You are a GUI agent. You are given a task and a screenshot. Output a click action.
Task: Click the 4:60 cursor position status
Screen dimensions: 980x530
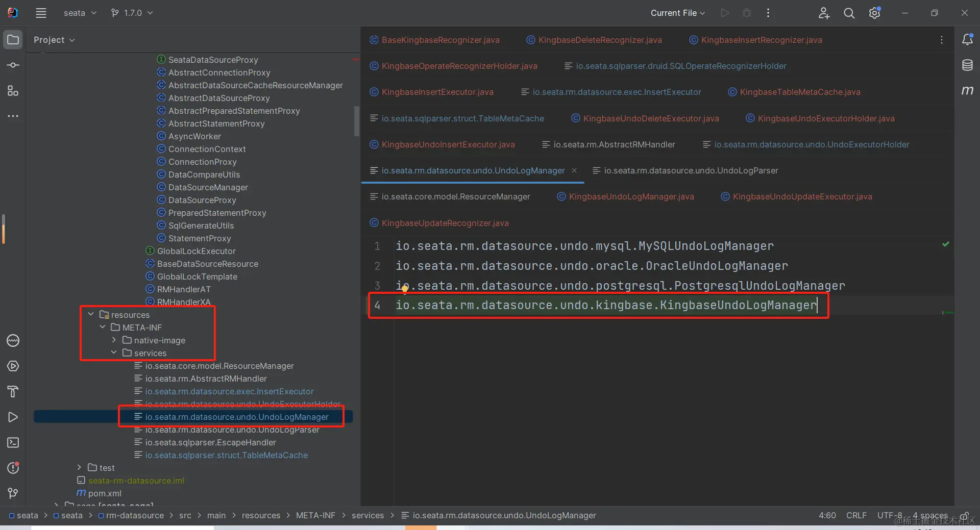point(827,516)
